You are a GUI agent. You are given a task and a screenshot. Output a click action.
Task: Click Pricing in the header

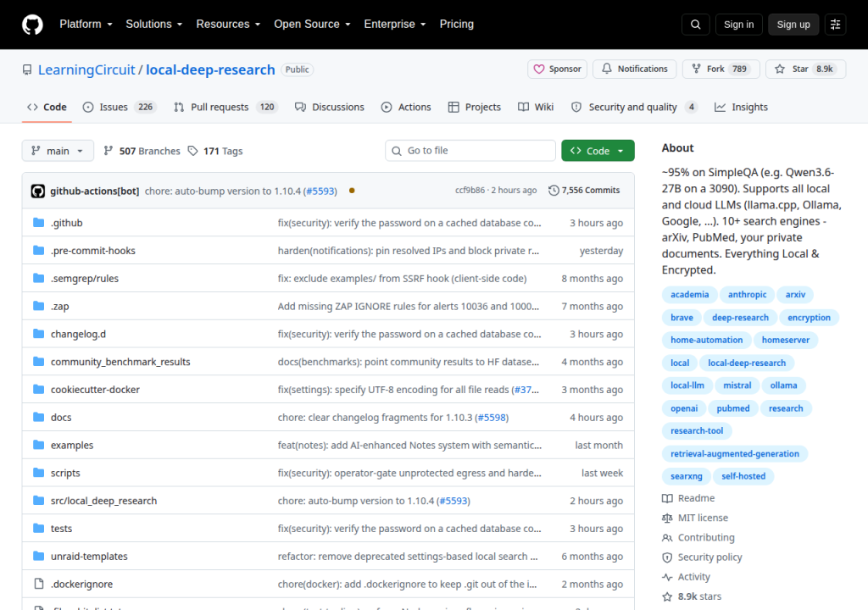[457, 25]
